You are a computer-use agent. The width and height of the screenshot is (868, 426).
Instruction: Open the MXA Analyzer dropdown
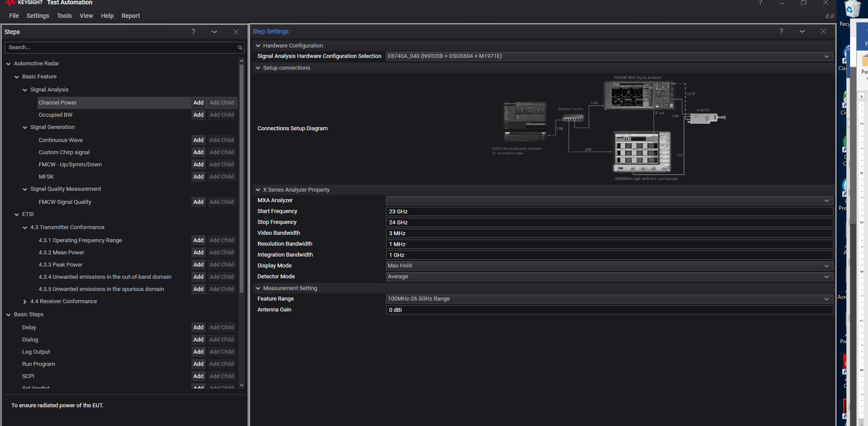(610, 200)
